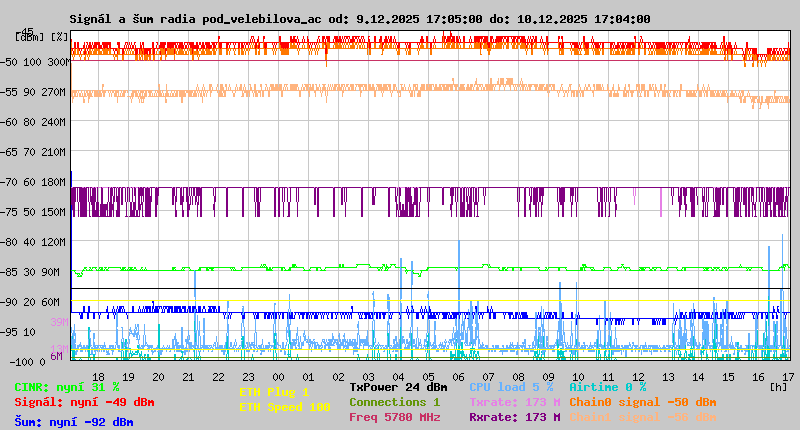The height and width of the screenshot is (430, 800).
Task: Click the '[h]' hour unit label
Action: pos(778,387)
